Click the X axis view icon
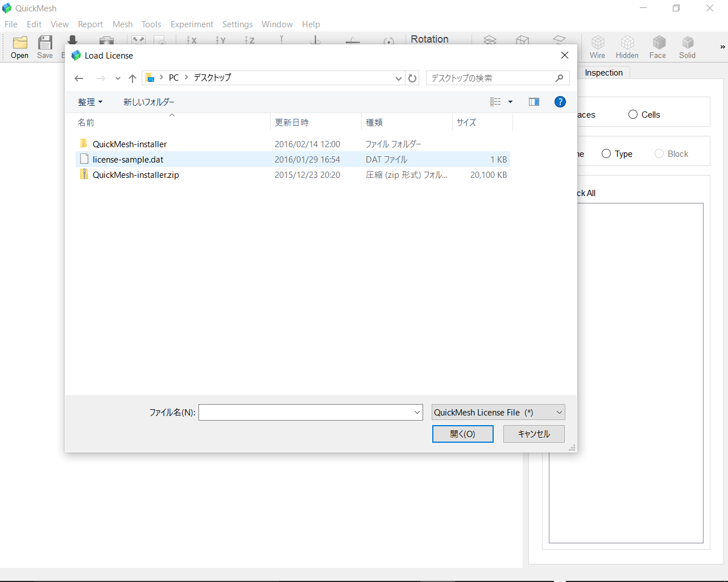 pyautogui.click(x=192, y=40)
